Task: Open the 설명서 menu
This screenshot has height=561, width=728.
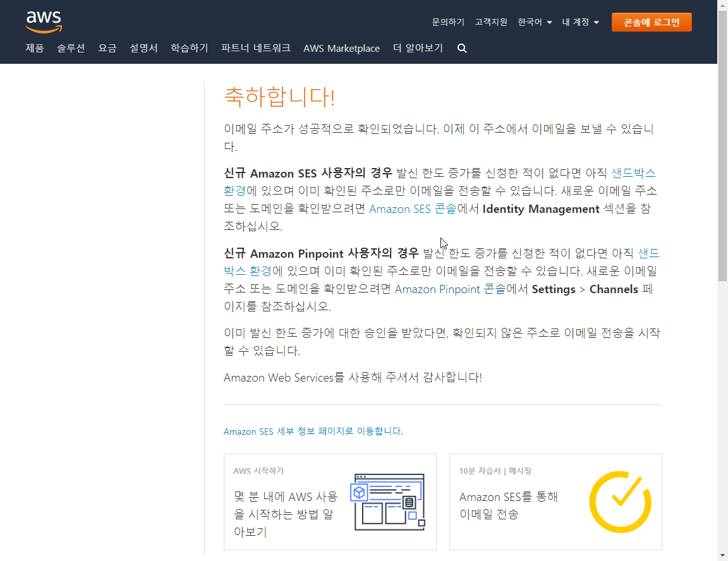Action: (143, 48)
